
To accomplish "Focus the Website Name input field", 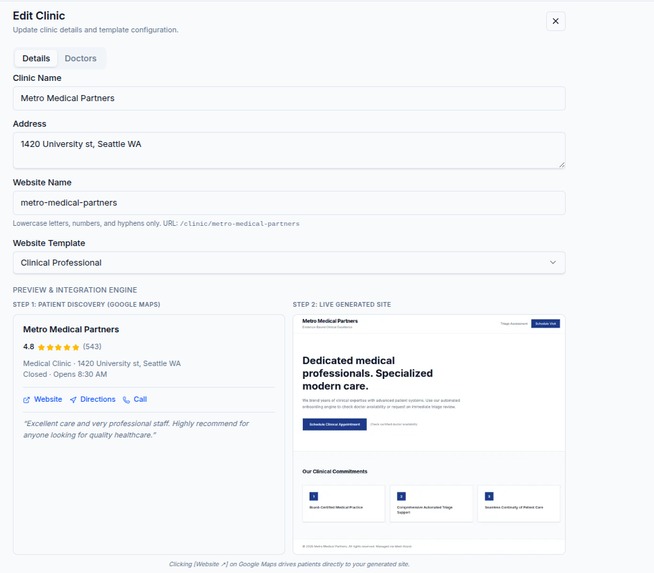I will pos(289,203).
